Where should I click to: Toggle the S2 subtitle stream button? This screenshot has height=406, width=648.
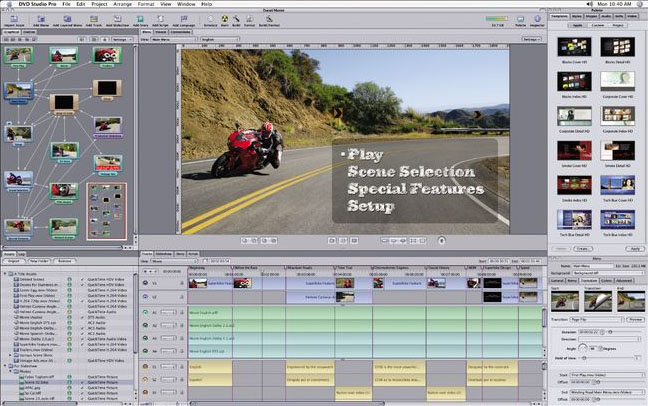(x=145, y=379)
